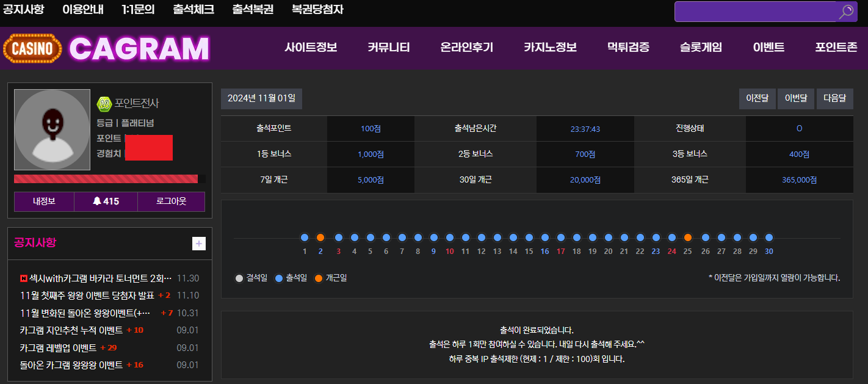Open the 먹튀검증 menu
The height and width of the screenshot is (384, 868).
pos(628,48)
